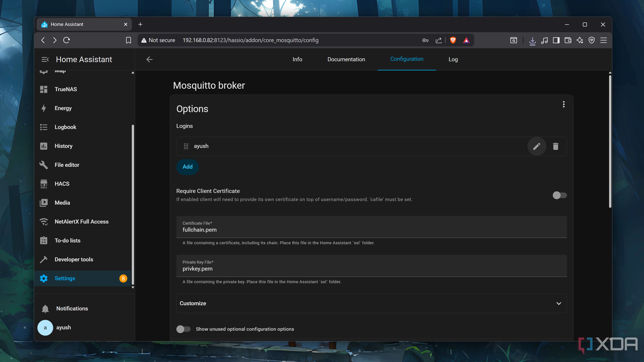The image size is (644, 362).
Task: Add a new login
Action: pyautogui.click(x=187, y=167)
